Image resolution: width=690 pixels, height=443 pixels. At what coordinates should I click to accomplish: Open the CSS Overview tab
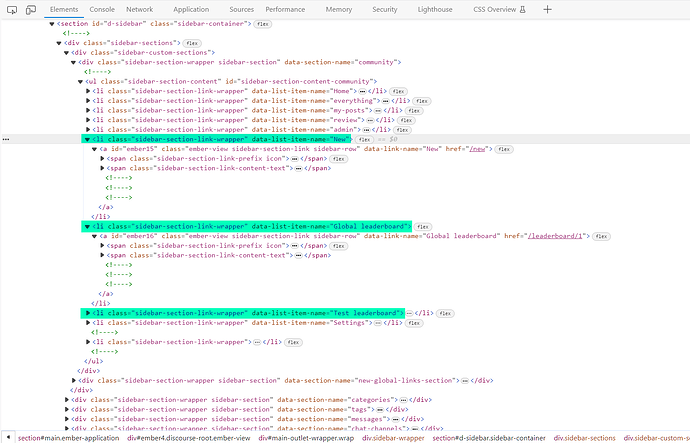tap(499, 9)
